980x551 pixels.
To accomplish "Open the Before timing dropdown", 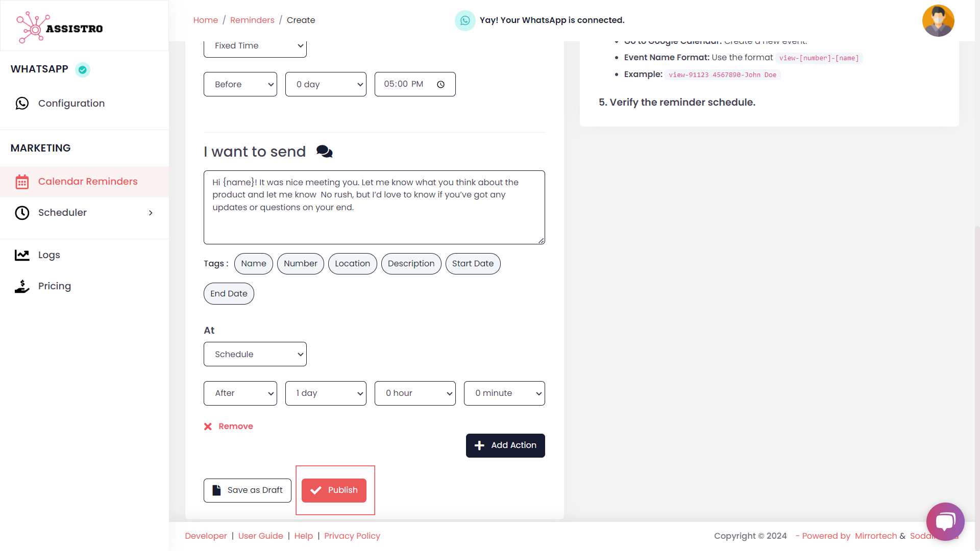I will (x=240, y=85).
